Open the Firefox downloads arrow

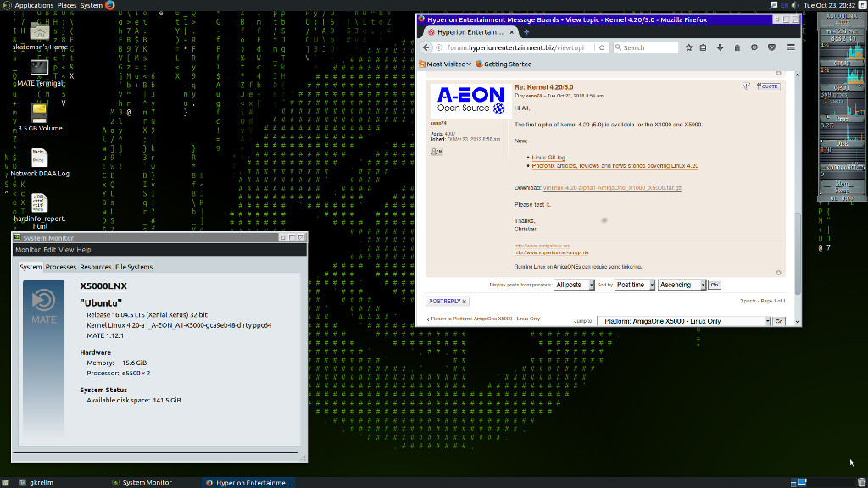[720, 47]
